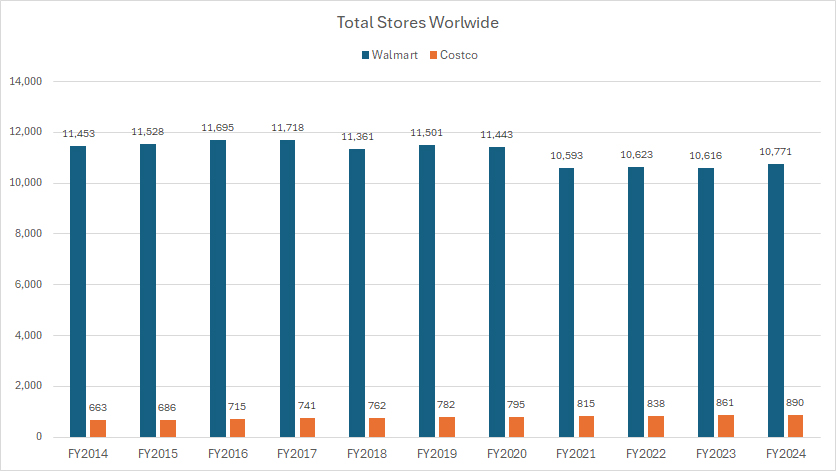Click the 10,000 y-axis value
This screenshot has height=471, width=836.
coord(26,182)
